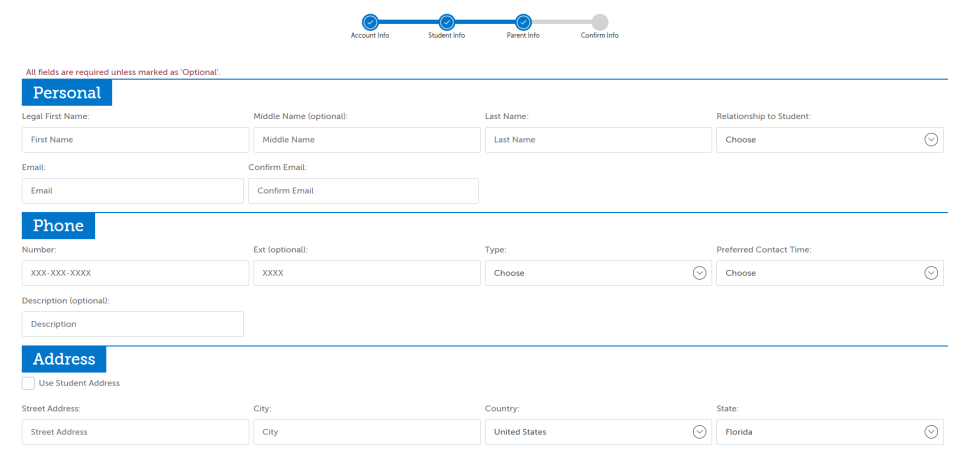The width and height of the screenshot is (980, 456).
Task: Click the Street Address input field
Action: click(x=135, y=432)
